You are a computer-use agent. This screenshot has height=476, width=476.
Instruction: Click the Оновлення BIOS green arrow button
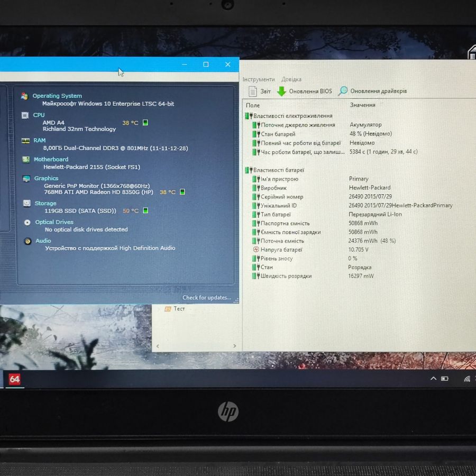point(305,91)
